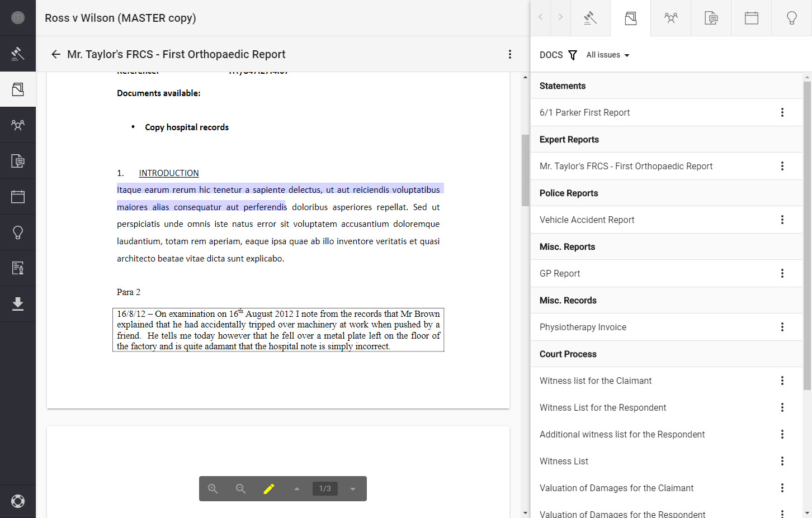
Task: Click the zoom out magnifier in PDF toolbar
Action: [x=241, y=489]
